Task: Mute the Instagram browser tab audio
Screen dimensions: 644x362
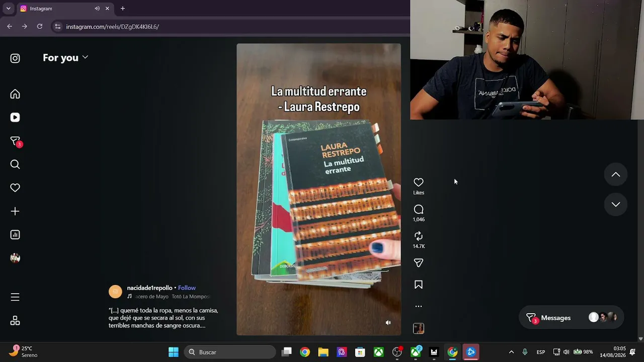Action: [x=97, y=9]
